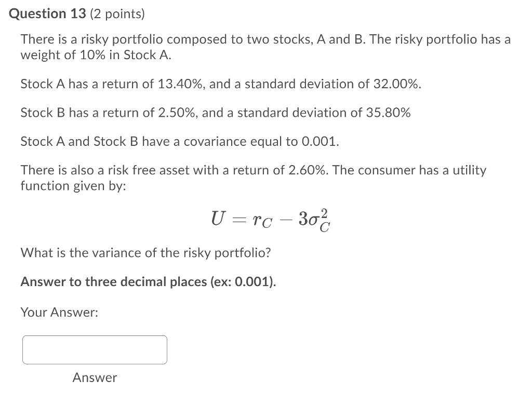Select the question asking about portfolio variance
Screen dimensions: 532x394
pos(145,253)
